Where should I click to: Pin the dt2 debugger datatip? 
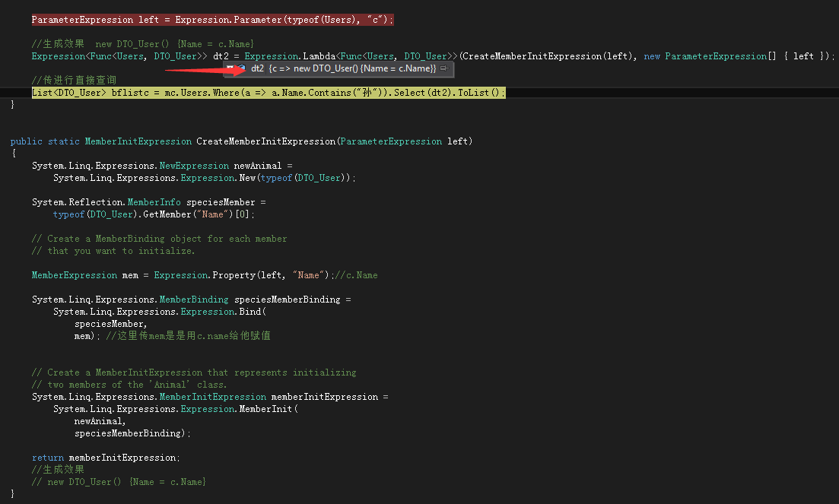coord(444,68)
